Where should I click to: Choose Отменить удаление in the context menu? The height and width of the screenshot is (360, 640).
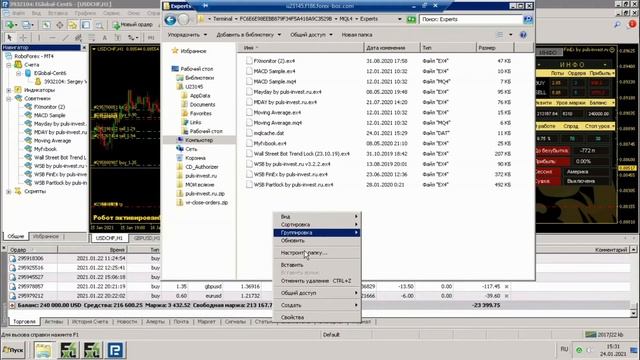tap(317, 281)
